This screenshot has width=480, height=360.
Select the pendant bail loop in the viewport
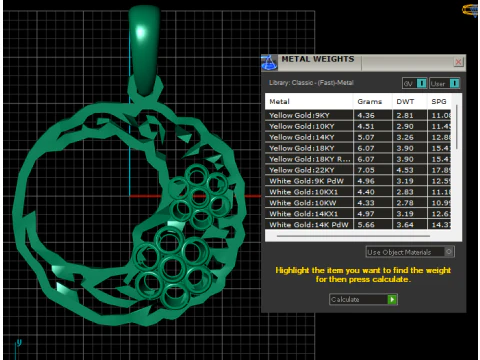pyautogui.click(x=144, y=50)
